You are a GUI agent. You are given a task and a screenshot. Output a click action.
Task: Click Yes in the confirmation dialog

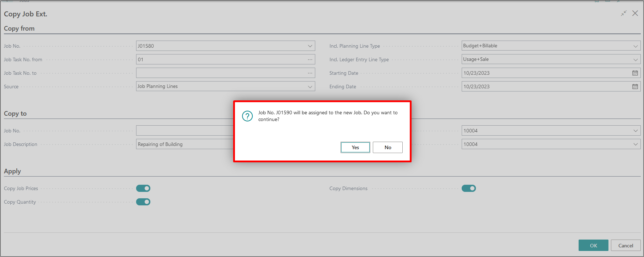tap(355, 147)
